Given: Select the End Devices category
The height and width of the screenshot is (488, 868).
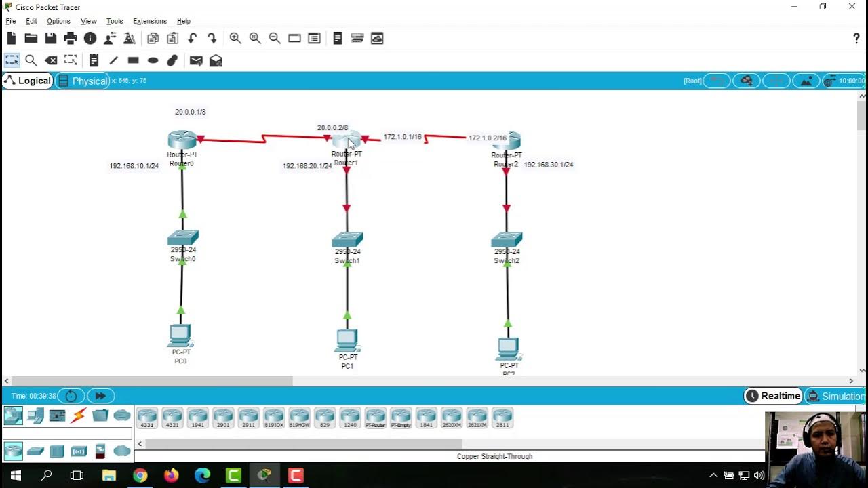Looking at the screenshot, I should [x=35, y=415].
